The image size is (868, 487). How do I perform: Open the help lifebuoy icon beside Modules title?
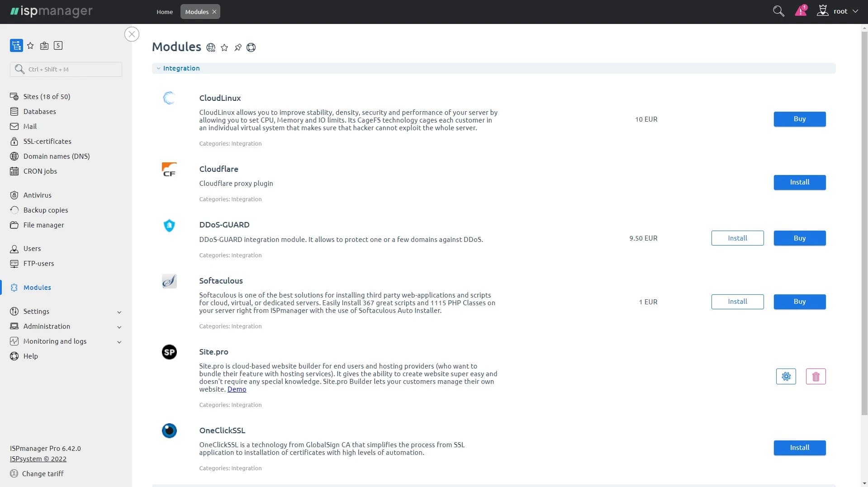pos(251,47)
